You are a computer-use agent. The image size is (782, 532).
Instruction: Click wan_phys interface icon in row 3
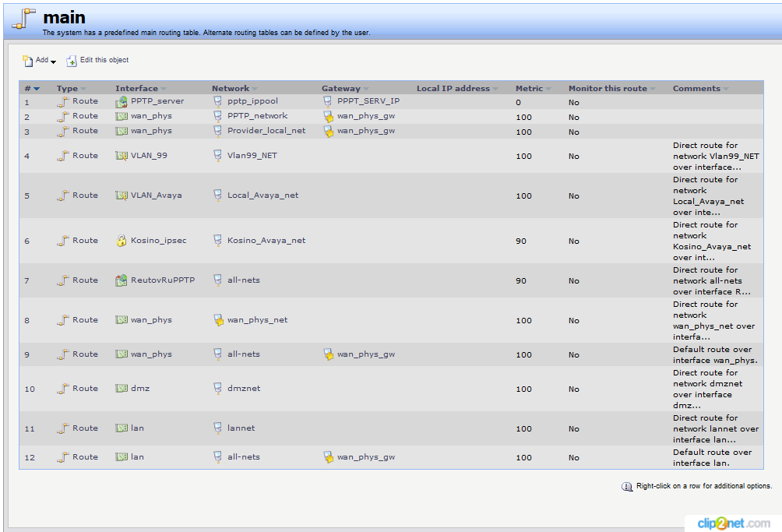122,131
